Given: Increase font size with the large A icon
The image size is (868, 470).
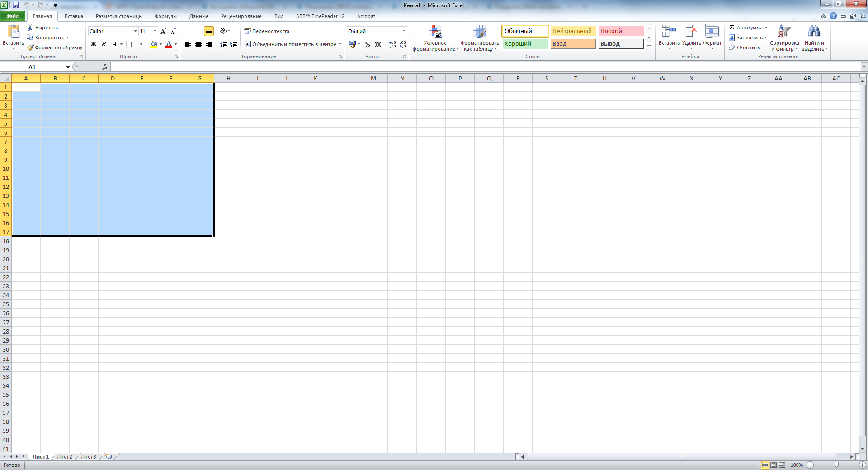Looking at the screenshot, I should 164,31.
